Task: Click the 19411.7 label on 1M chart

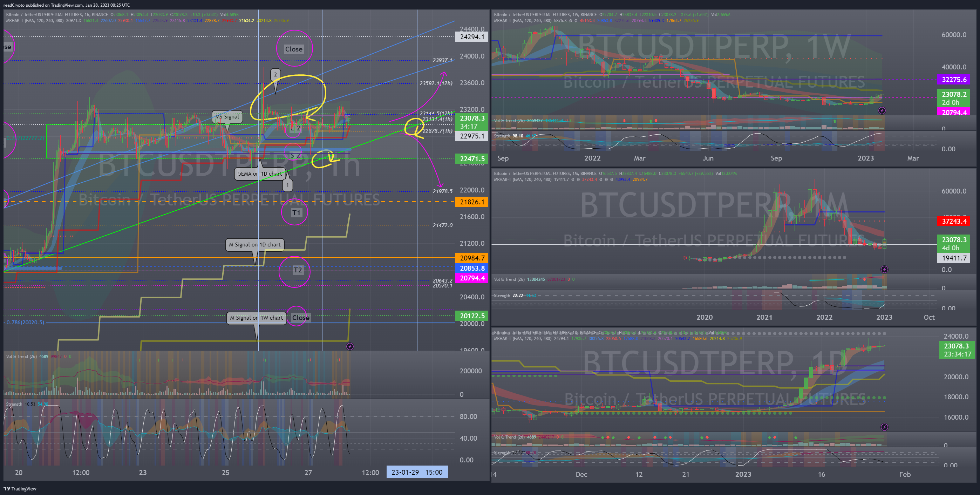Action: point(954,258)
